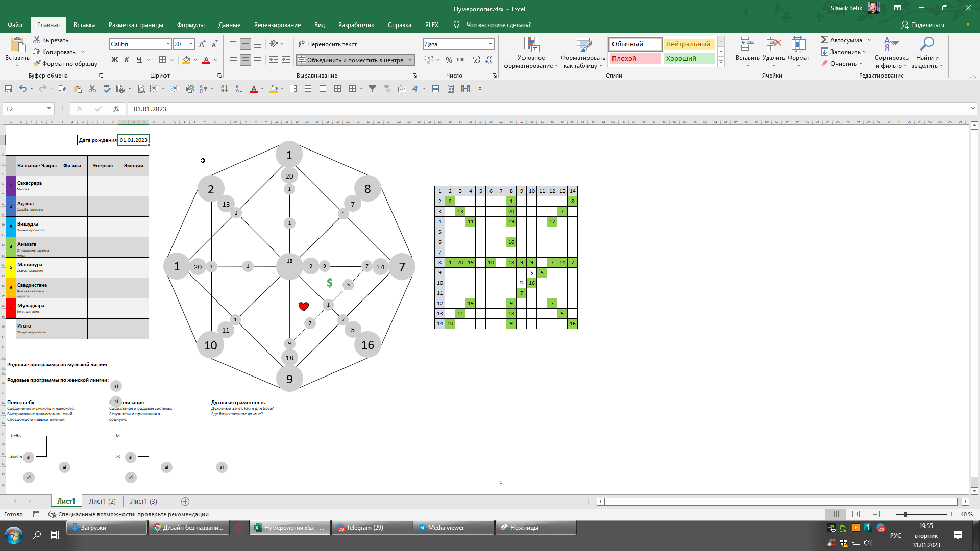Image resolution: width=980 pixels, height=551 pixels.
Task: Open Telegram from the taskbar
Action: click(x=372, y=528)
